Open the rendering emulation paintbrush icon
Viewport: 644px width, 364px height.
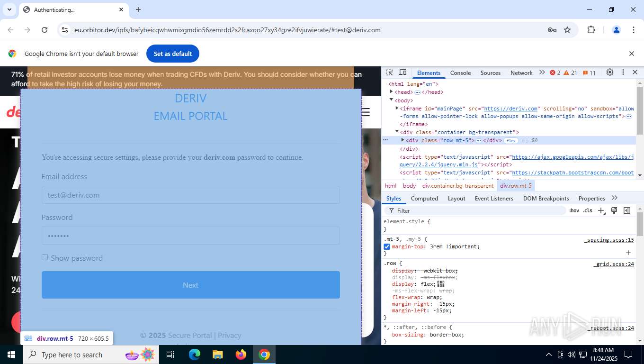click(614, 210)
